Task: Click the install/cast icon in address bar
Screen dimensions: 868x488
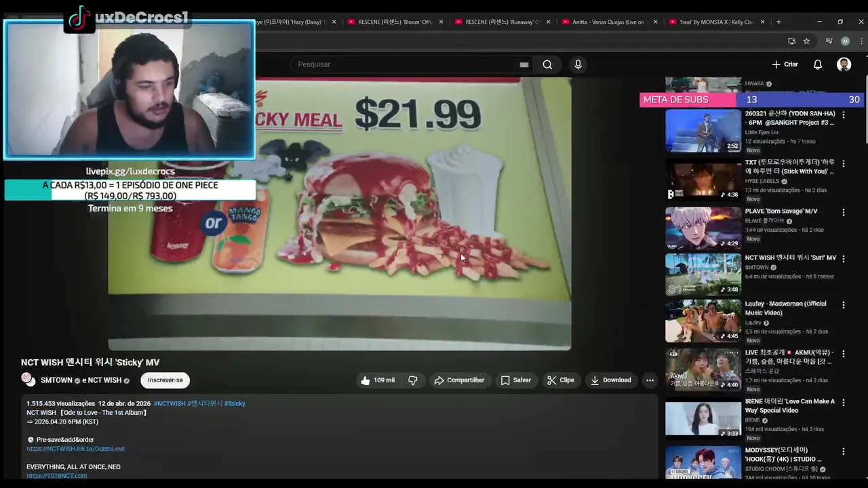Action: coord(791,41)
